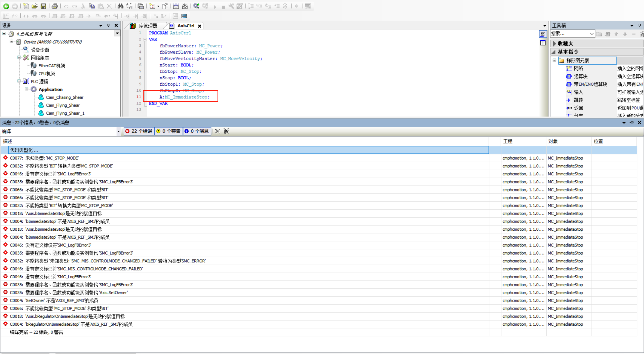Image resolution: width=644 pixels, height=354 pixels.
Task: Select the AxisCtrl editor tab
Action: [186, 26]
